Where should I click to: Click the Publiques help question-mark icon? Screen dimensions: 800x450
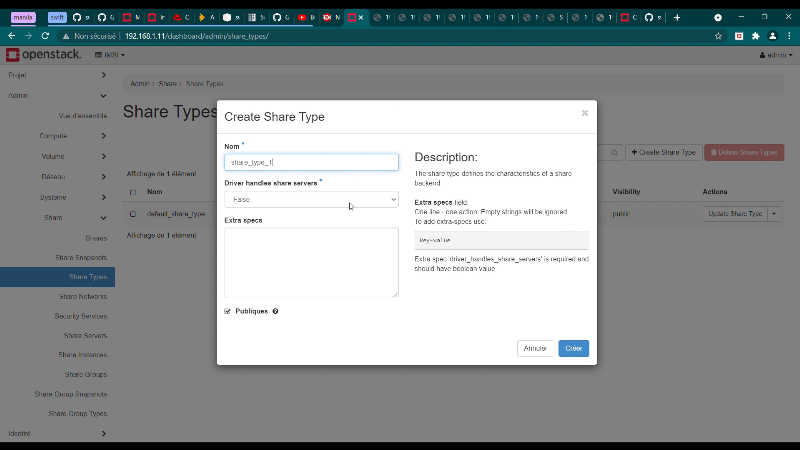pos(275,311)
